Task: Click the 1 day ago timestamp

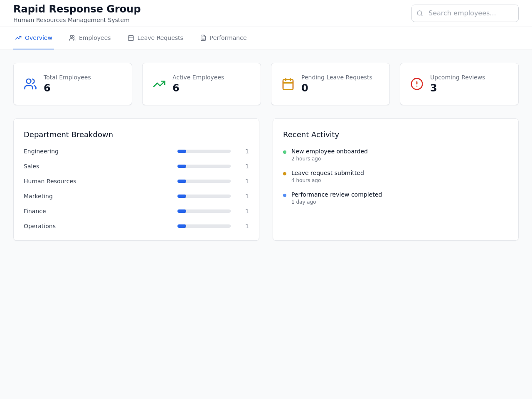Action: [303, 202]
